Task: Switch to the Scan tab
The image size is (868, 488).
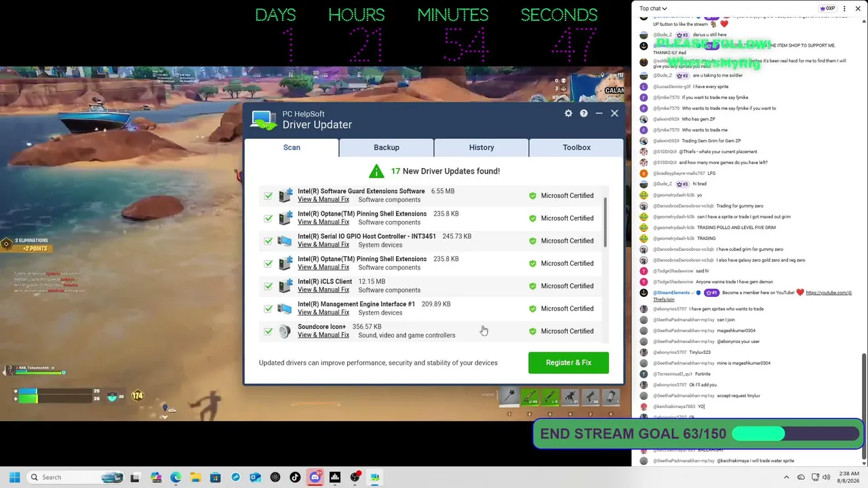Action: pyautogui.click(x=292, y=147)
